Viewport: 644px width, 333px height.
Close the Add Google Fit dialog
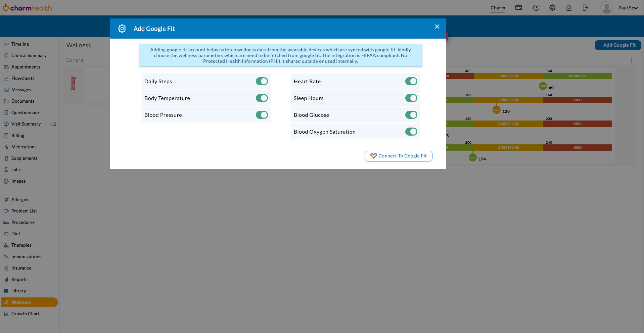pyautogui.click(x=437, y=27)
